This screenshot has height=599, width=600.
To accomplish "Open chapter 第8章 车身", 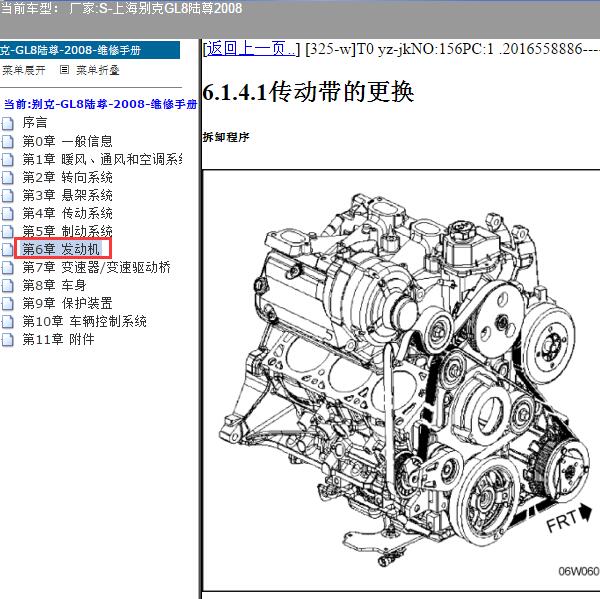I will [x=54, y=285].
